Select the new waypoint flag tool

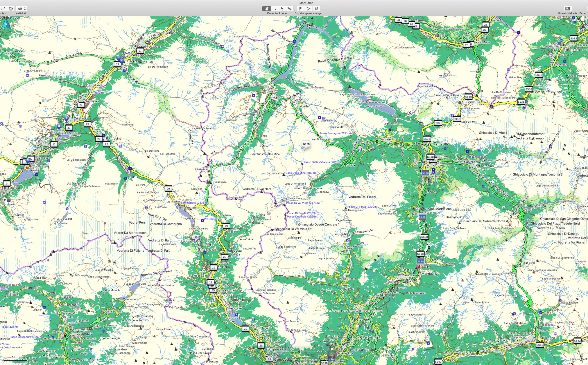click(301, 8)
